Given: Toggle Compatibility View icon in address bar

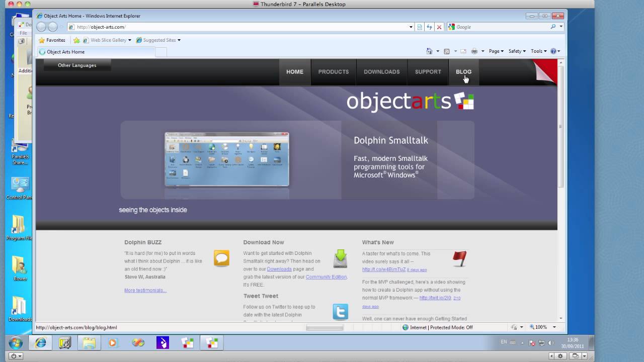Looking at the screenshot, I should tap(420, 27).
